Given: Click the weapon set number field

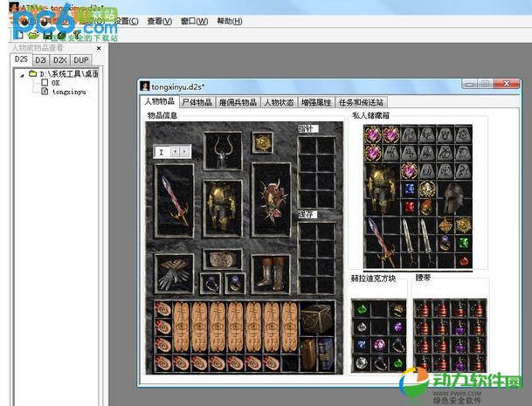Looking at the screenshot, I should tap(162, 152).
